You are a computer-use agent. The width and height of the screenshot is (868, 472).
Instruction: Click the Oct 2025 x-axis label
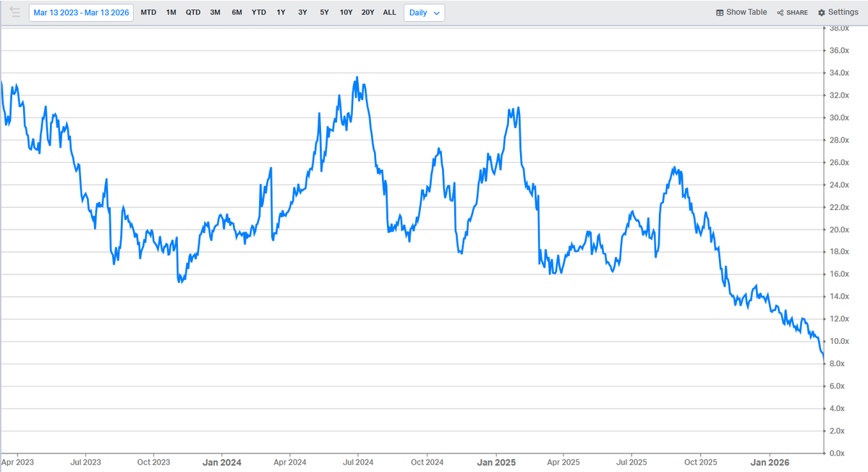(x=701, y=462)
